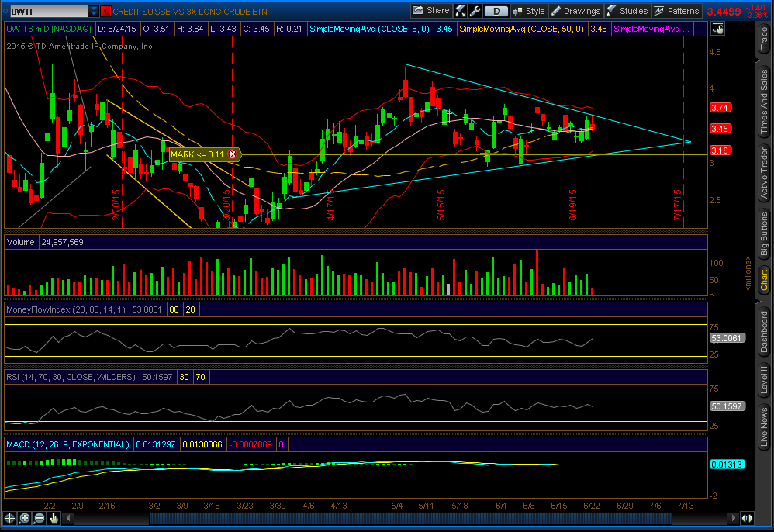Image resolution: width=774 pixels, height=532 pixels.
Task: Click the 6/19/15 expiration date marker
Action: 572,205
